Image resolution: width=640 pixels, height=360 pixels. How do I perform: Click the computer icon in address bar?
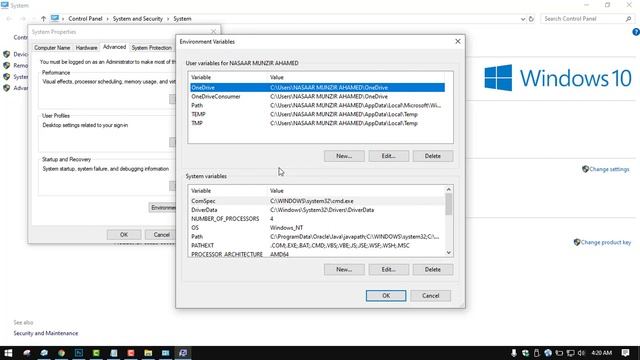[x=55, y=19]
